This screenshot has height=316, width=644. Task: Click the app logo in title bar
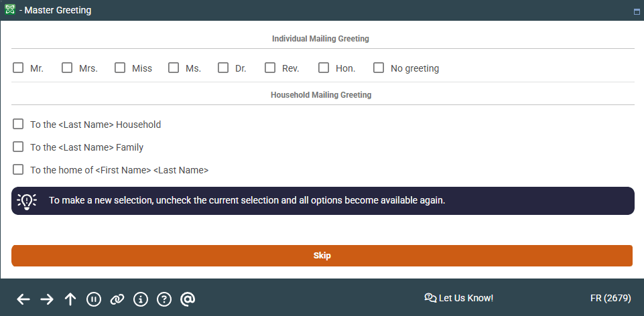click(x=10, y=9)
